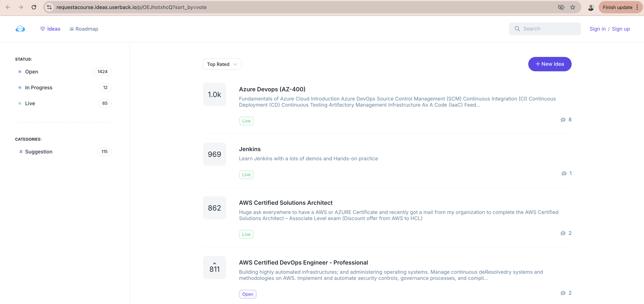Upvote the 811 vote box
This screenshot has width=644, height=304.
[x=214, y=267]
